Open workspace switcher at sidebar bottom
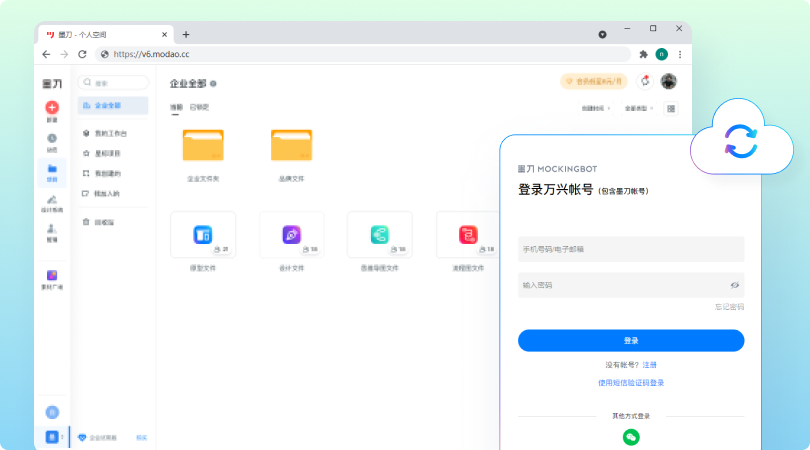The image size is (810, 450). coord(53,437)
